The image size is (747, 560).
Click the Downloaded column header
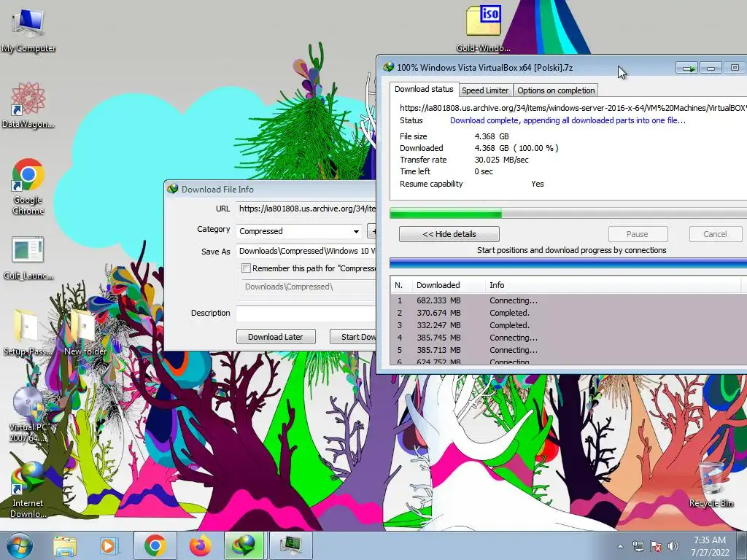pyautogui.click(x=449, y=285)
